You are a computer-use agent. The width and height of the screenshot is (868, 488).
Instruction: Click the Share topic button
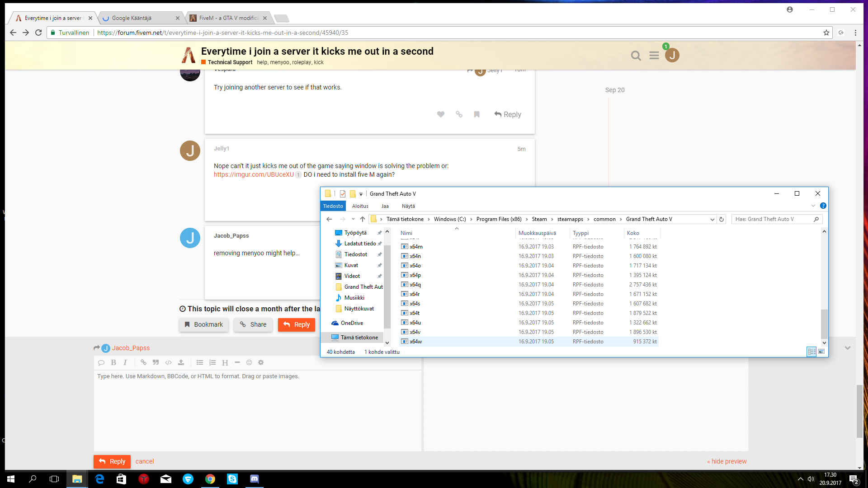[x=253, y=324]
